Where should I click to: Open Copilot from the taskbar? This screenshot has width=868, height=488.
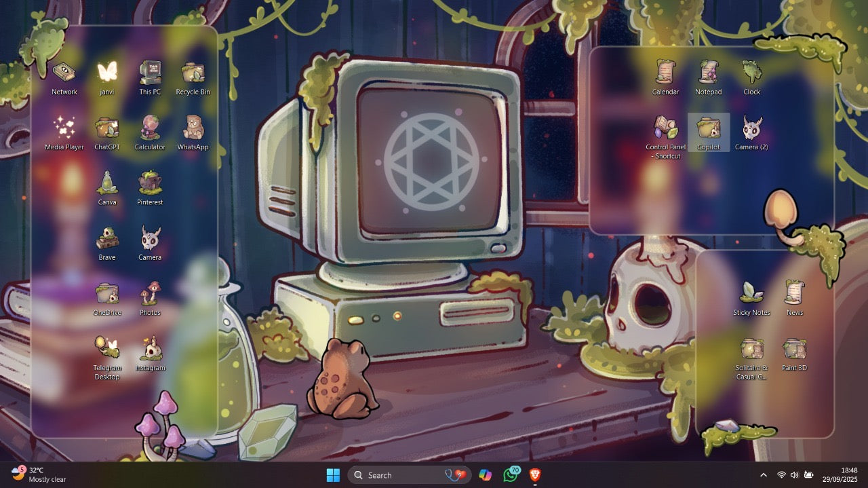click(485, 475)
